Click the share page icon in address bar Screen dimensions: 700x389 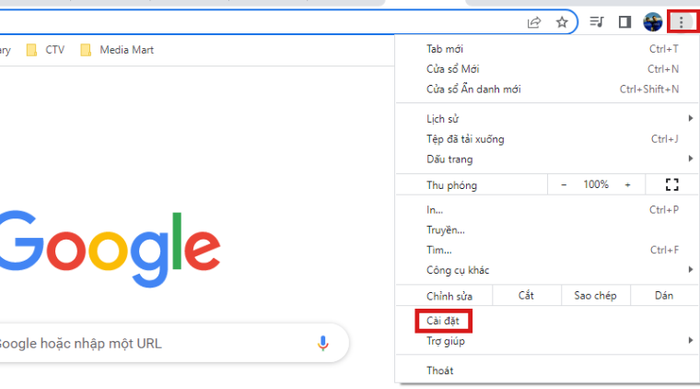[x=534, y=22]
